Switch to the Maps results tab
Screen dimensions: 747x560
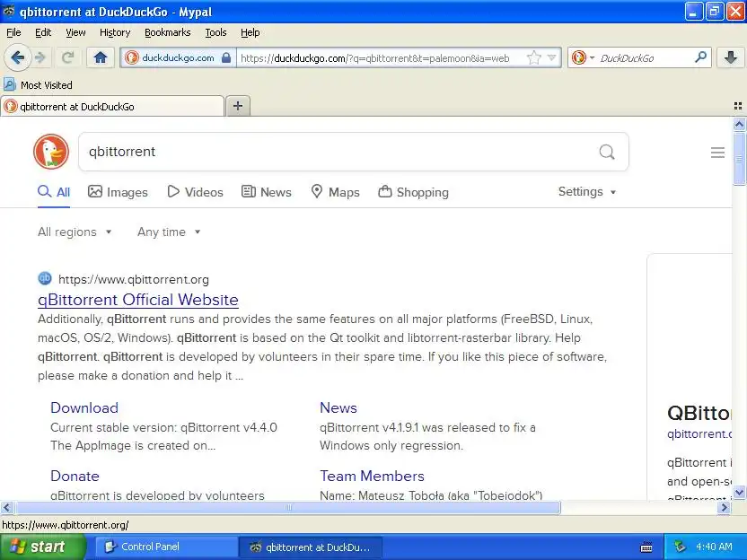tap(336, 192)
